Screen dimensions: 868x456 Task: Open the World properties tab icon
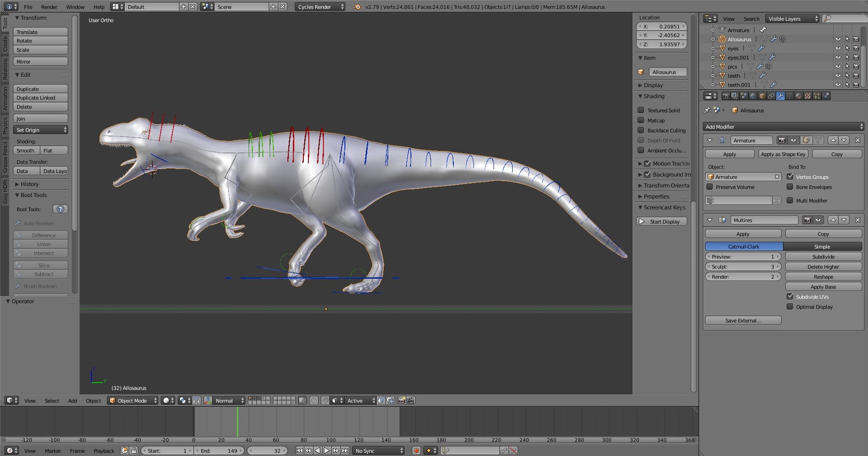(753, 96)
